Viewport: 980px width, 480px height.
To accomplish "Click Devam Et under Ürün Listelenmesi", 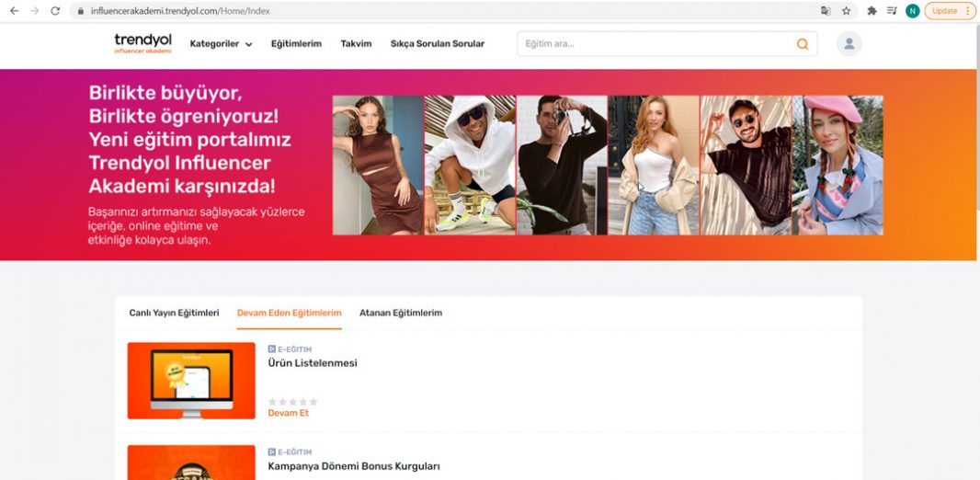I will point(288,413).
